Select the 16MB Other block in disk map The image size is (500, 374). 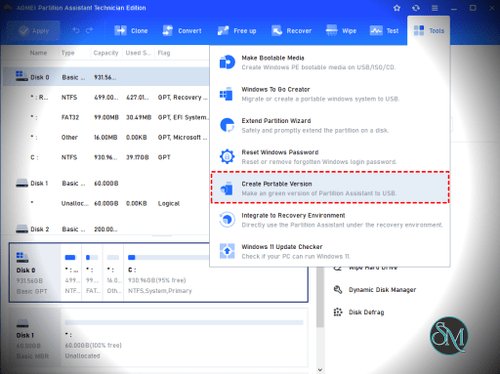coord(113,273)
